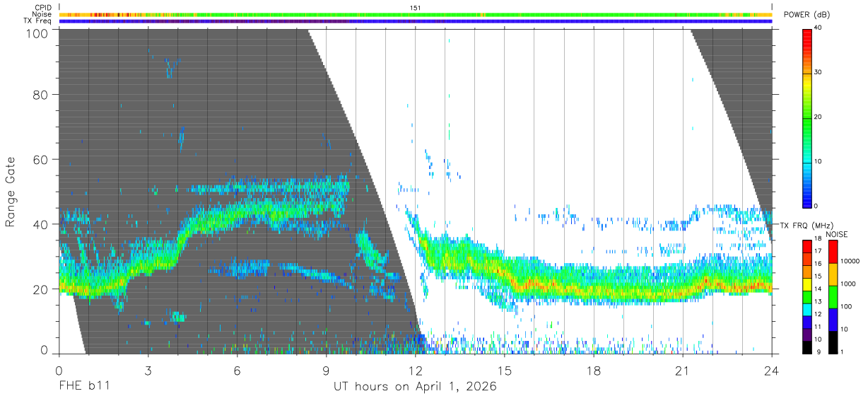
Task: Select the power colorbar gradient strip
Action: pos(807,117)
